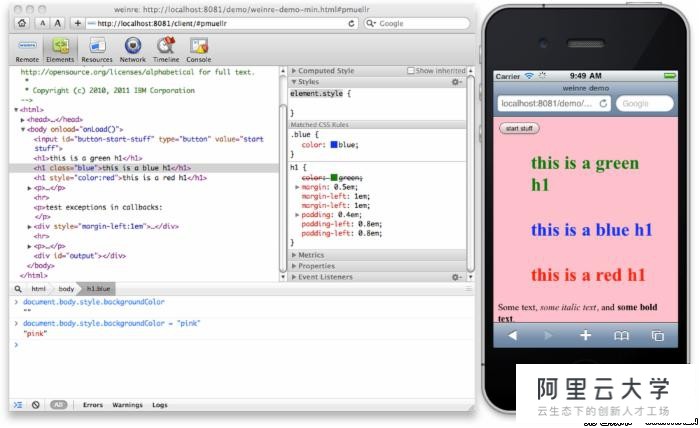Image resolution: width=700 pixels, height=428 pixels.
Task: Click the empty console prompt line
Action: click(241, 345)
